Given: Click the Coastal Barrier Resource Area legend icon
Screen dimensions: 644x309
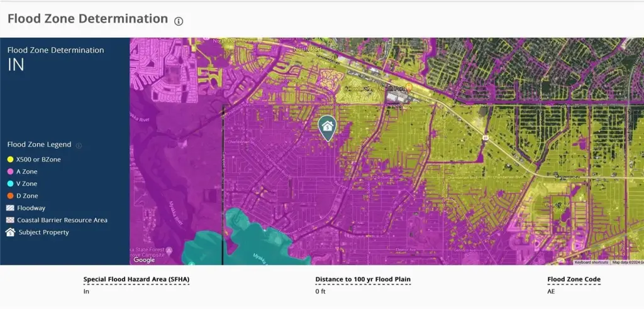Looking at the screenshot, I should tap(10, 220).
